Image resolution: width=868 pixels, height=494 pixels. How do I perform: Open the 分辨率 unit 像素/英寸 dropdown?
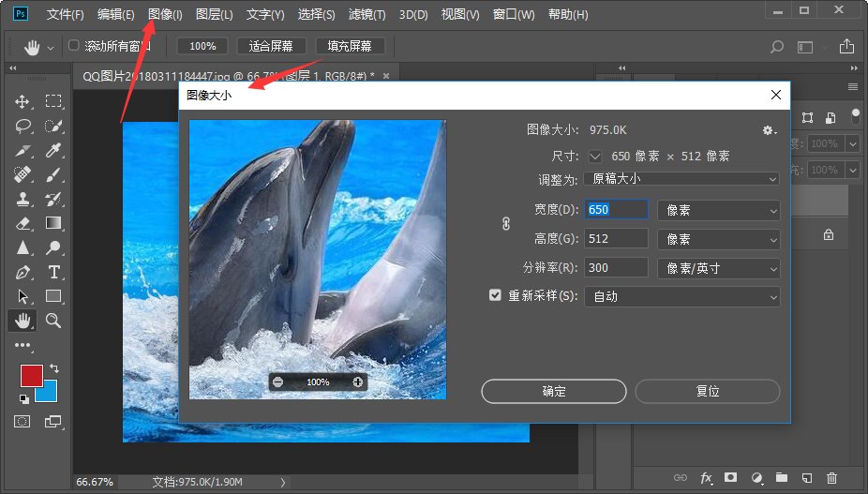[719, 269]
